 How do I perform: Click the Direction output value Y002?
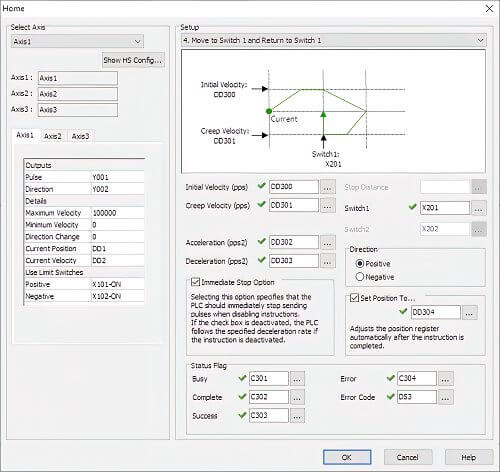tap(118, 189)
